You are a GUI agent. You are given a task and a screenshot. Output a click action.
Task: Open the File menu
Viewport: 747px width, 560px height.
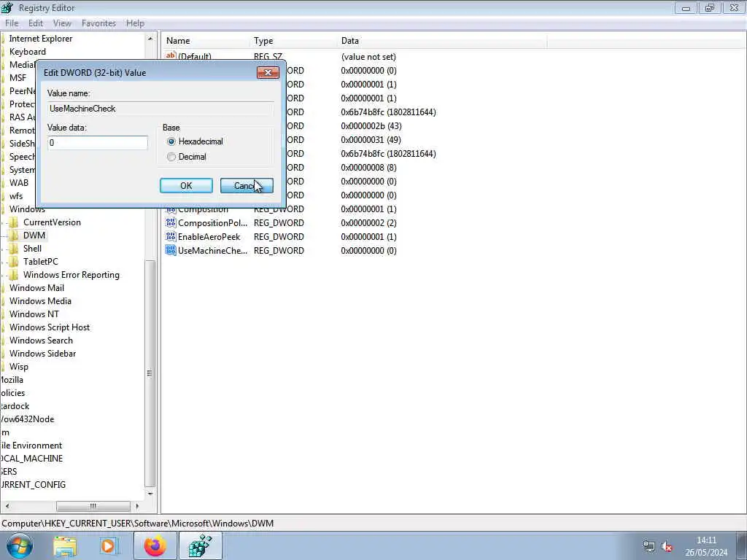coord(12,23)
